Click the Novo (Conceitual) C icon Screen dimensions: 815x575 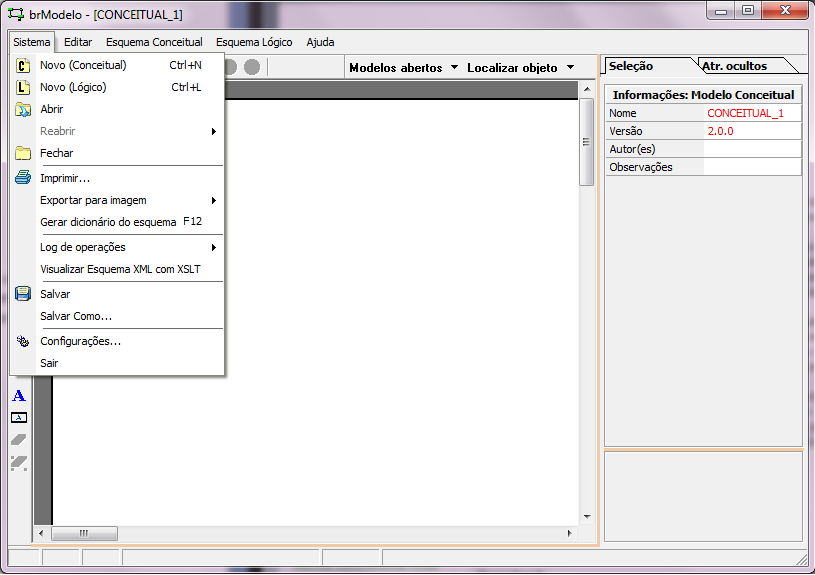[23, 65]
